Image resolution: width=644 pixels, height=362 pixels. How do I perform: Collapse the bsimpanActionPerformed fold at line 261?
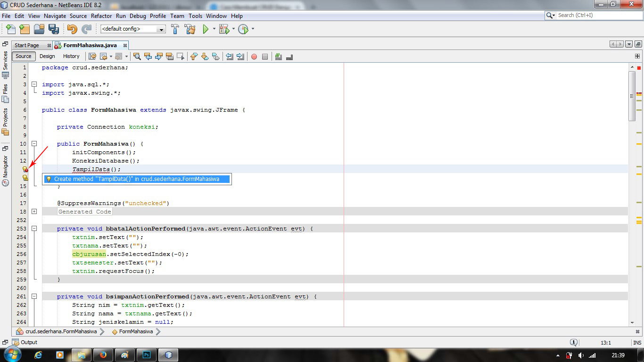click(34, 296)
